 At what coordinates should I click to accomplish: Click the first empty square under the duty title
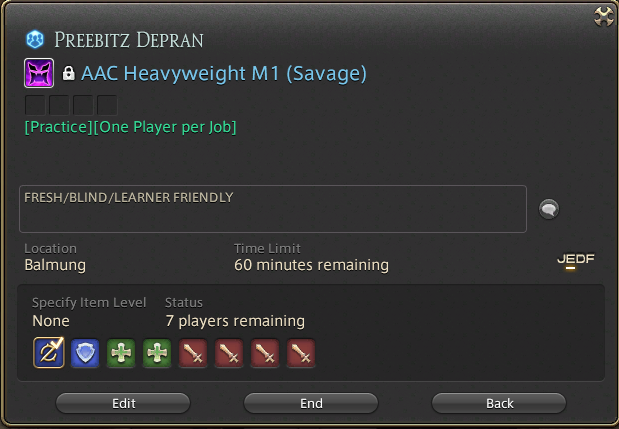pos(35,105)
